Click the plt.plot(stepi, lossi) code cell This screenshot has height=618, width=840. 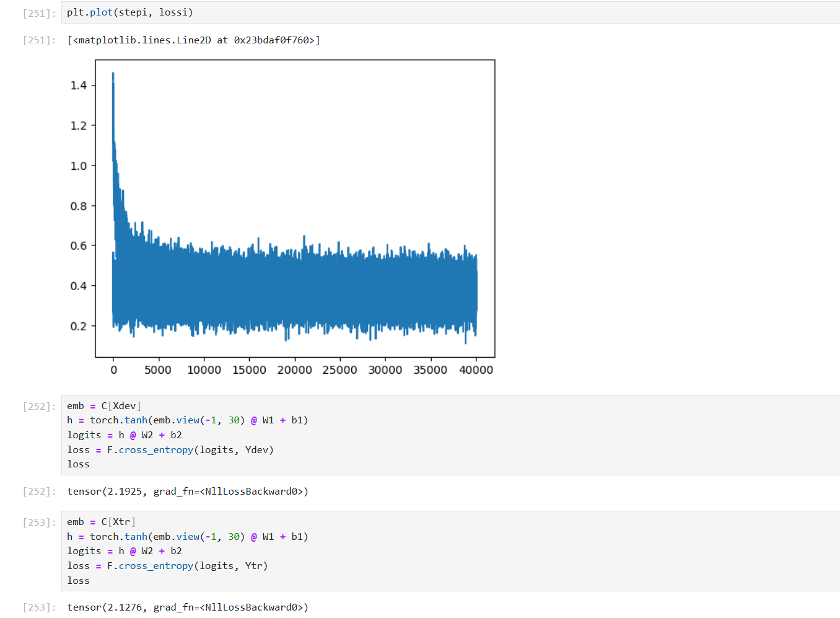point(129,12)
